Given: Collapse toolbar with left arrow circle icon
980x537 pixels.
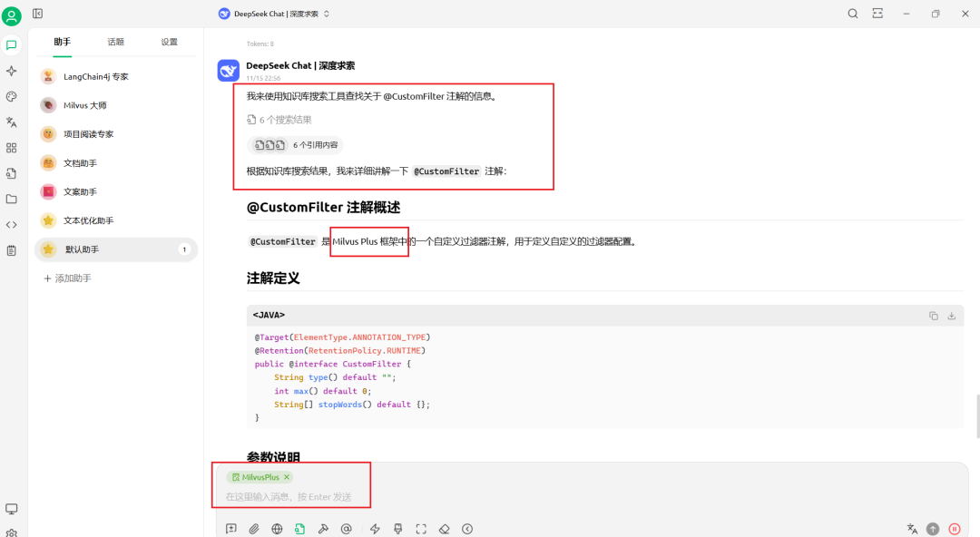Looking at the screenshot, I should point(467,529).
